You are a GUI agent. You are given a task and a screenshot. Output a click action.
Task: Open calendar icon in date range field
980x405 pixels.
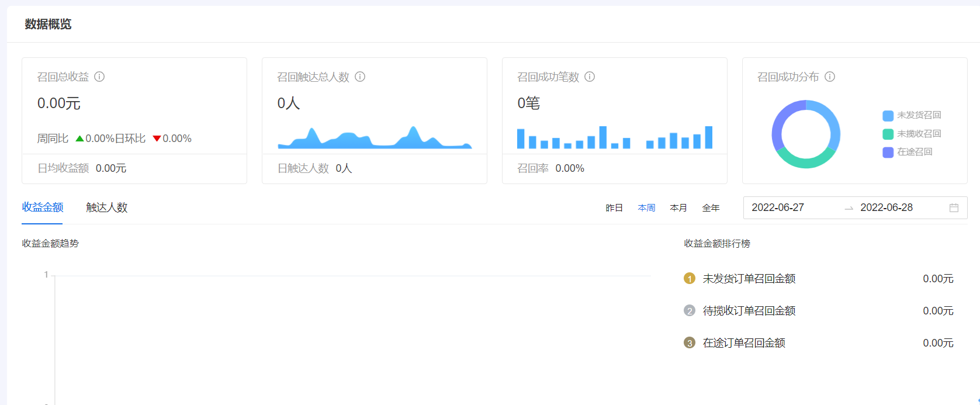point(954,207)
